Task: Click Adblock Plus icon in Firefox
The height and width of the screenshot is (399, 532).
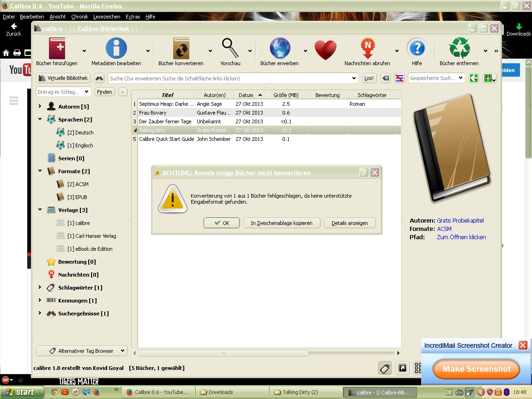Action: [x=6, y=380]
